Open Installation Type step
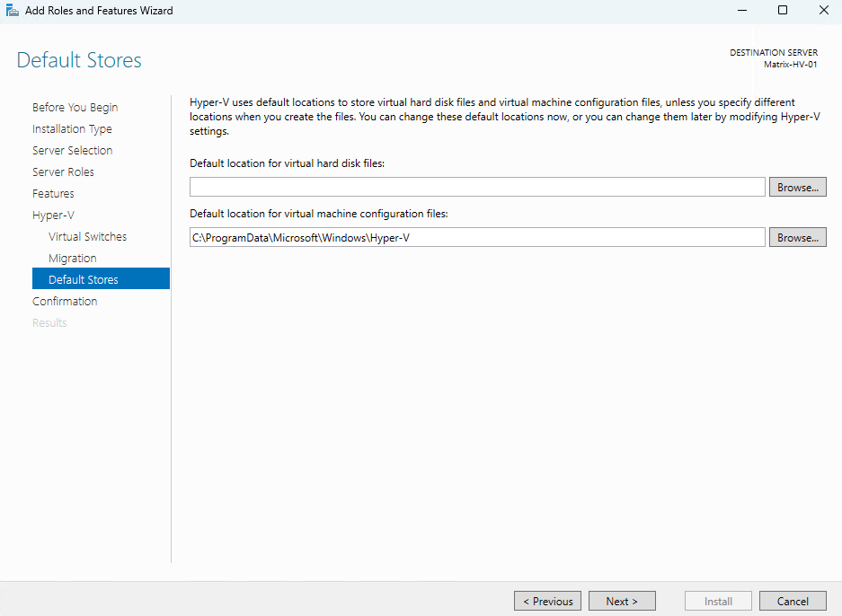The width and height of the screenshot is (842, 616). click(x=72, y=128)
